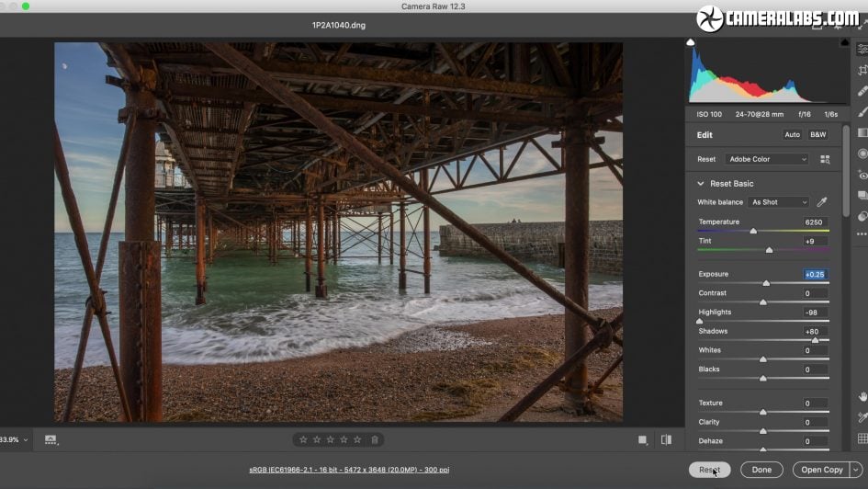Mark image for deletion with trash icon

pyautogui.click(x=375, y=439)
